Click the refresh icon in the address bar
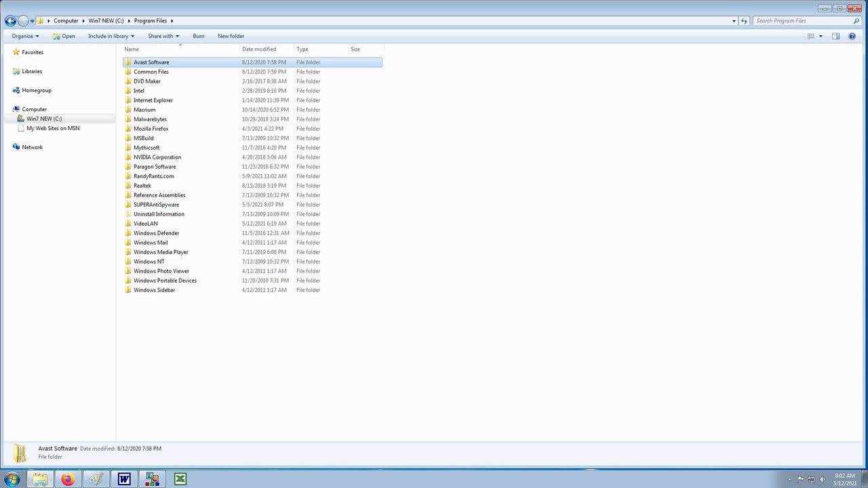The height and width of the screenshot is (488, 868). (x=744, y=21)
